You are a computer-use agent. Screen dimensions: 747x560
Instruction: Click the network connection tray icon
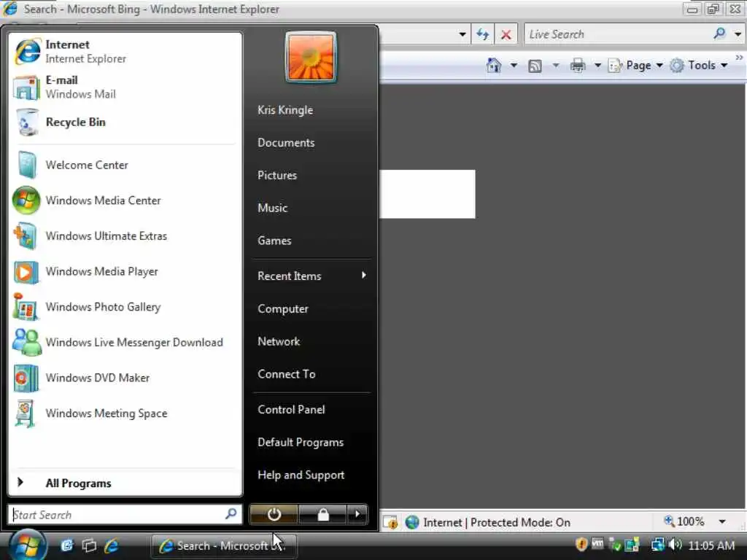pyautogui.click(x=658, y=544)
